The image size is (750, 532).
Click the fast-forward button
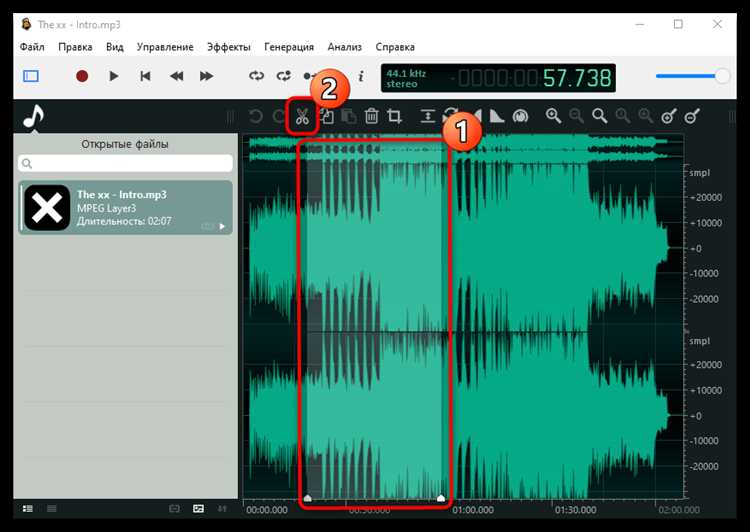(207, 76)
